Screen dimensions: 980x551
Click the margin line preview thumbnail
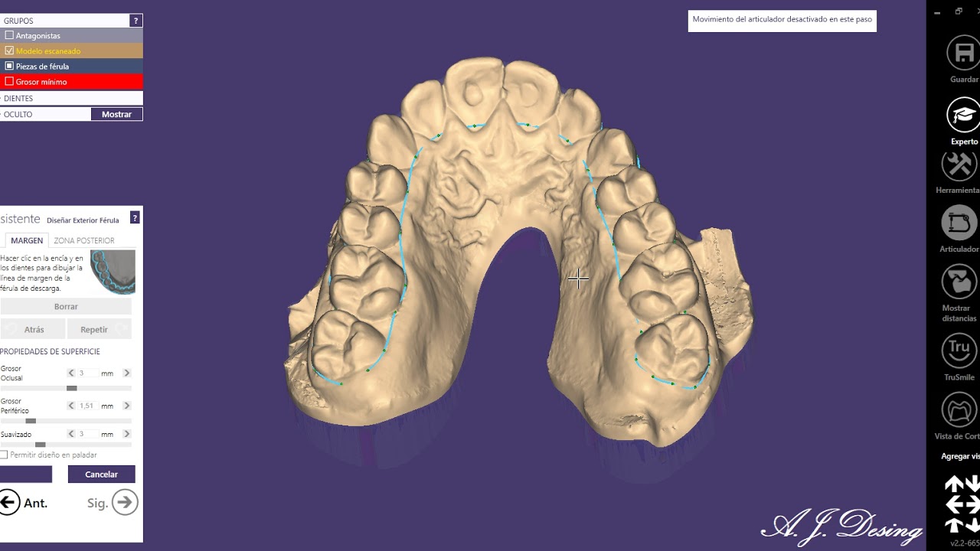[x=113, y=272]
